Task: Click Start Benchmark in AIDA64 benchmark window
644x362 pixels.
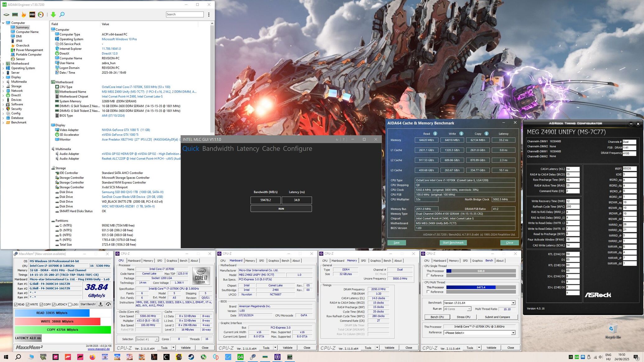Action: pos(453,243)
